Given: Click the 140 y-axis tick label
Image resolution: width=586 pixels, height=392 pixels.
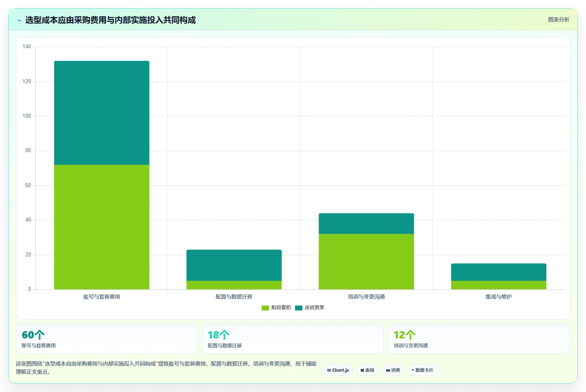Looking at the screenshot, I should pyautogui.click(x=27, y=47).
